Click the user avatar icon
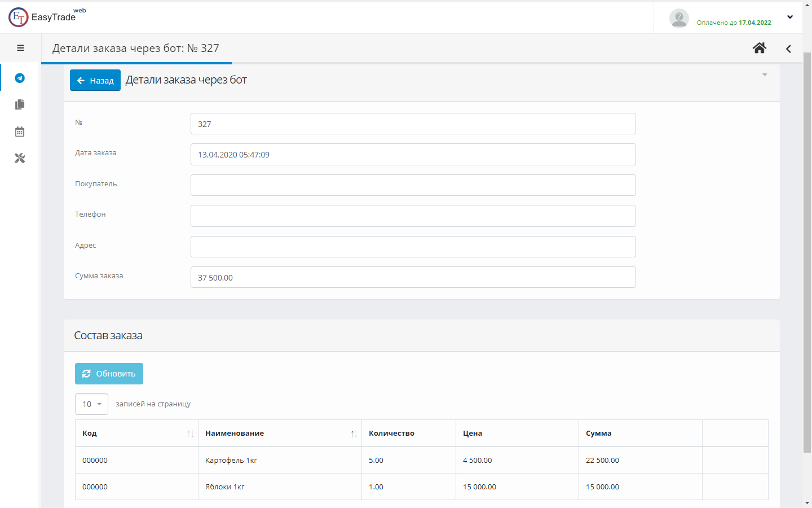This screenshot has width=812, height=508. pyautogui.click(x=679, y=18)
